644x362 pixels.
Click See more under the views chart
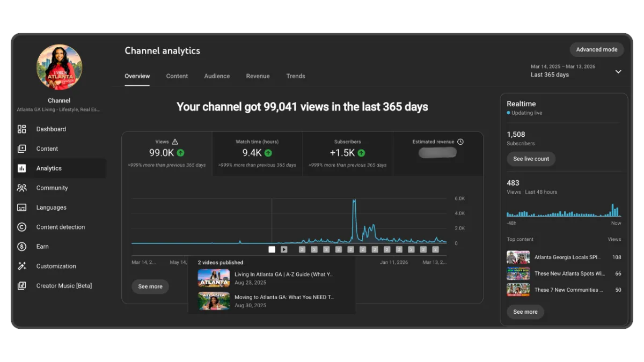[150, 286]
